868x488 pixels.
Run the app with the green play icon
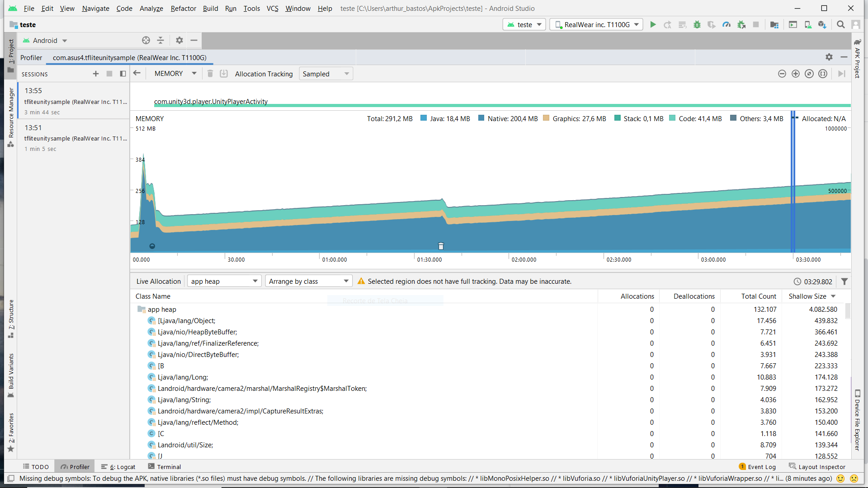click(653, 24)
